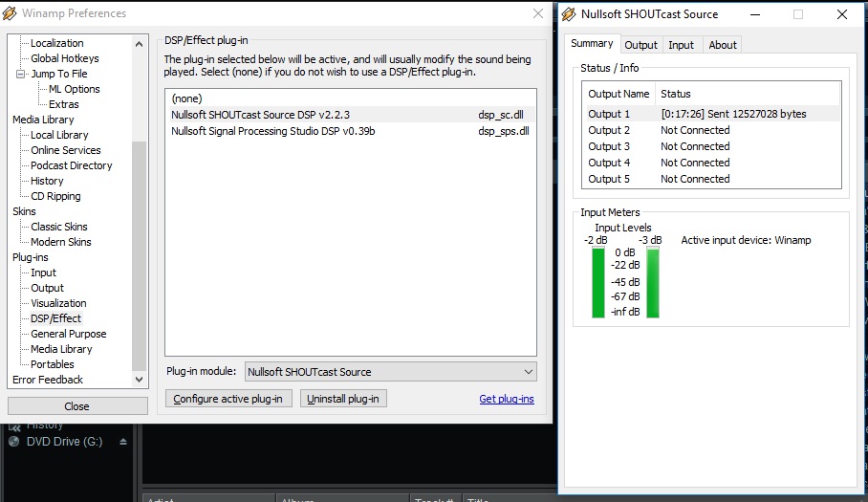The image size is (868, 502).
Task: Select Output 1 row in status list
Action: (711, 114)
